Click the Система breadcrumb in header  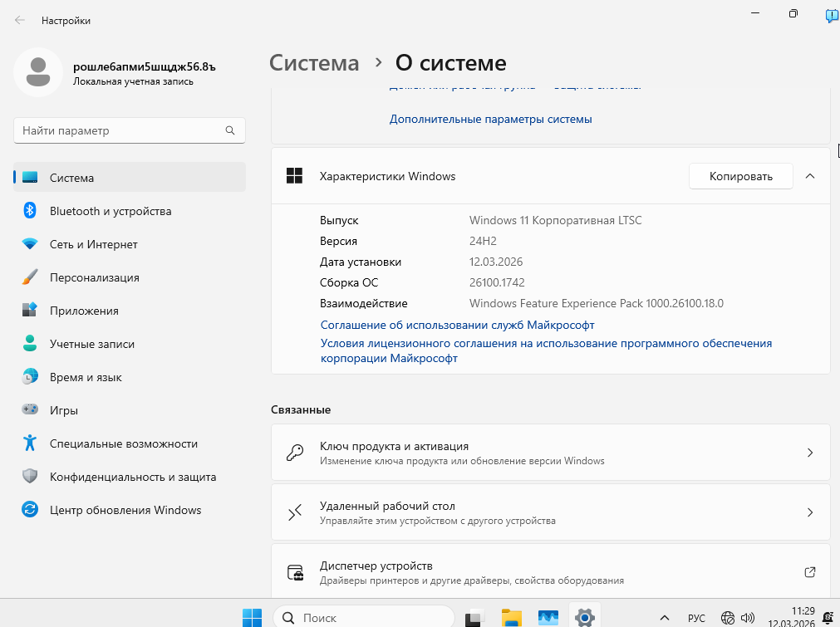(x=315, y=63)
